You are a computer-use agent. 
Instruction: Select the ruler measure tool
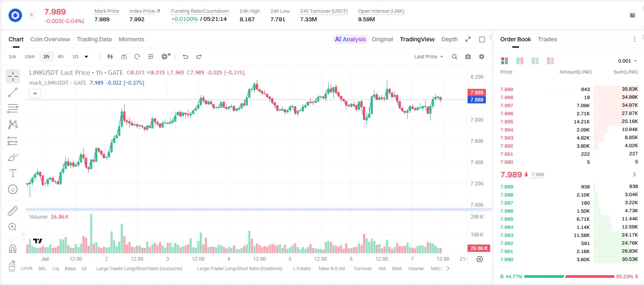(x=13, y=211)
